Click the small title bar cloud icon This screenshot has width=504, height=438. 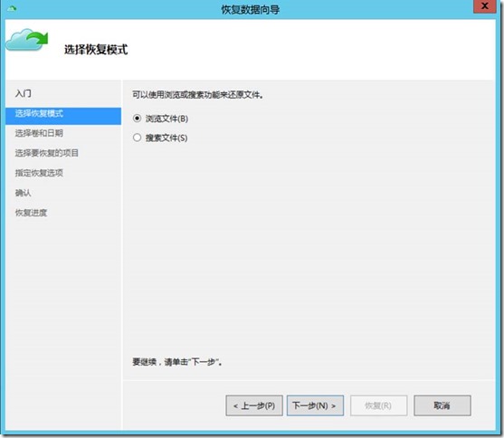pyautogui.click(x=12, y=8)
